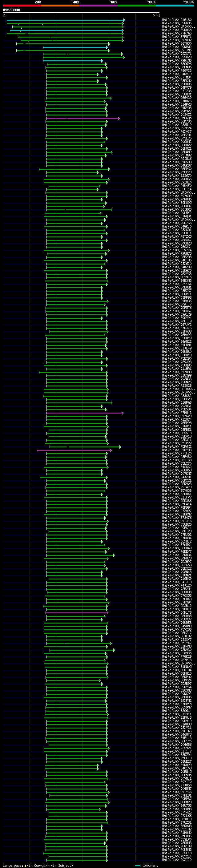
Task: Click hit UniRef100_Q5L414
Action: [x=177, y=504]
